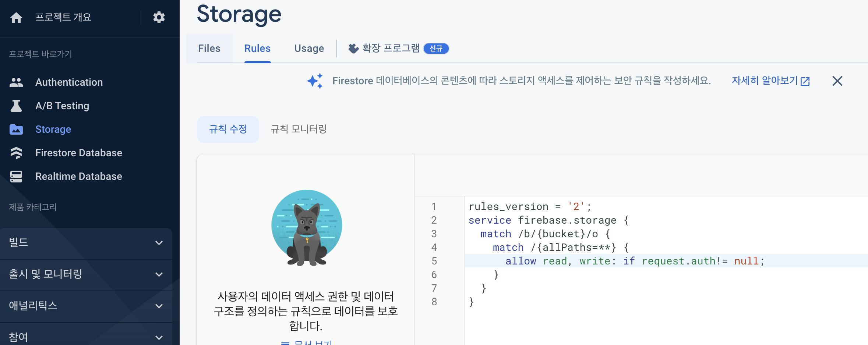
Task: Switch to the Usage tab
Action: 309,49
